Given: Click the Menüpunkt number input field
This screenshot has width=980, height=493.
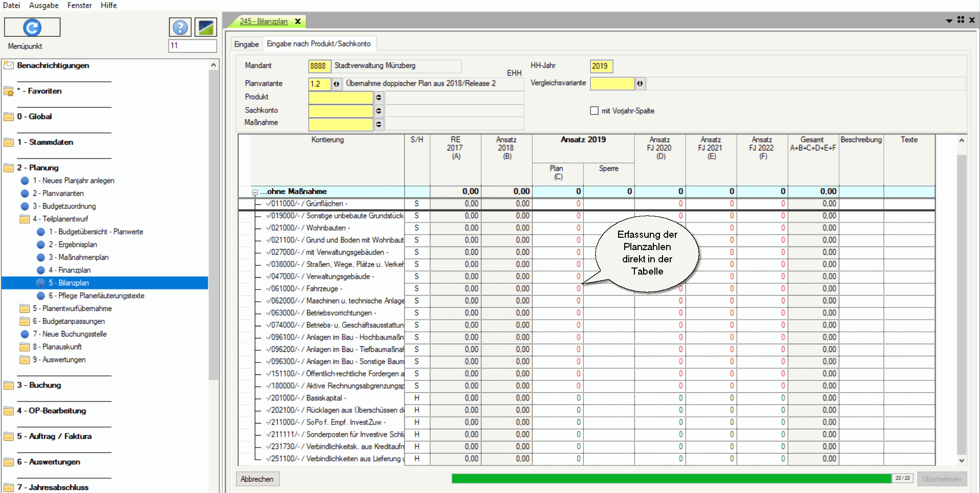Looking at the screenshot, I should point(193,46).
